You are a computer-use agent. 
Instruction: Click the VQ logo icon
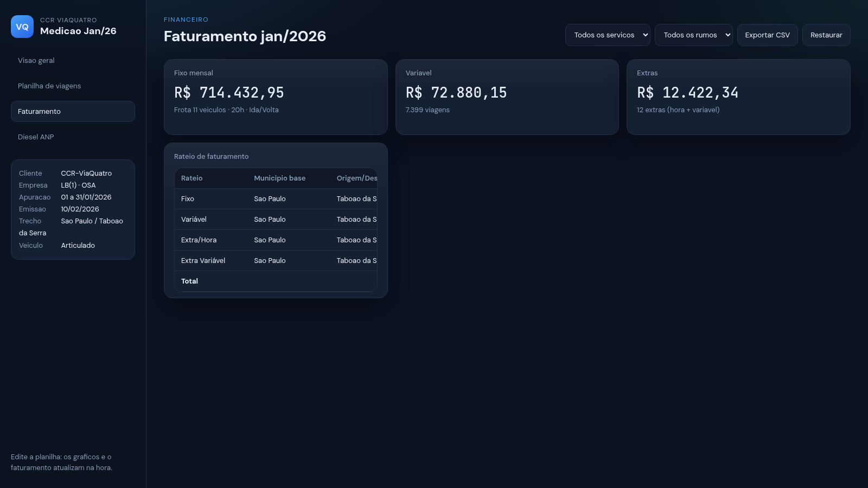pyautogui.click(x=22, y=27)
